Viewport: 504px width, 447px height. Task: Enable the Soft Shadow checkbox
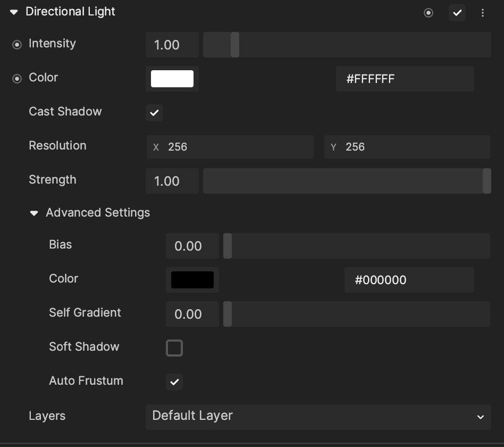[x=174, y=348]
